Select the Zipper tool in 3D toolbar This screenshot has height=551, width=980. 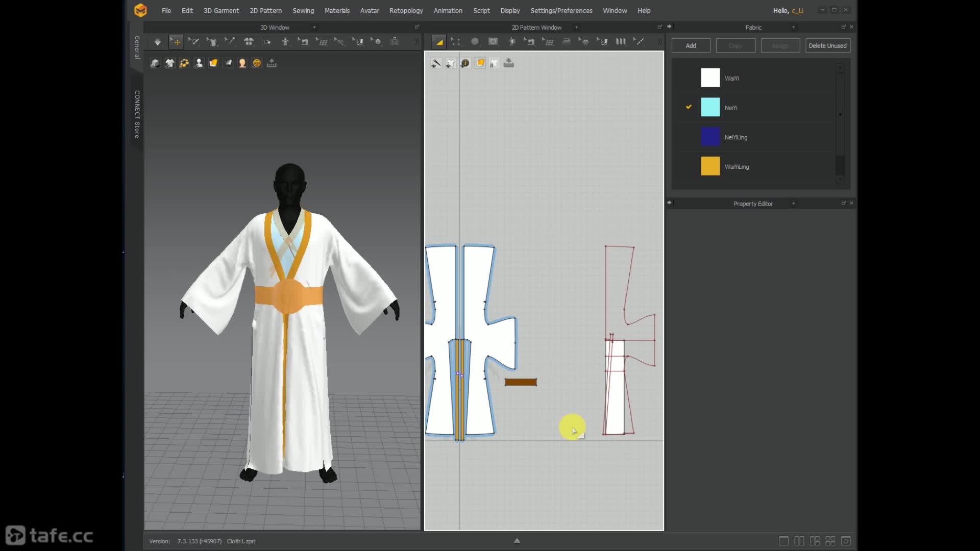click(x=395, y=42)
